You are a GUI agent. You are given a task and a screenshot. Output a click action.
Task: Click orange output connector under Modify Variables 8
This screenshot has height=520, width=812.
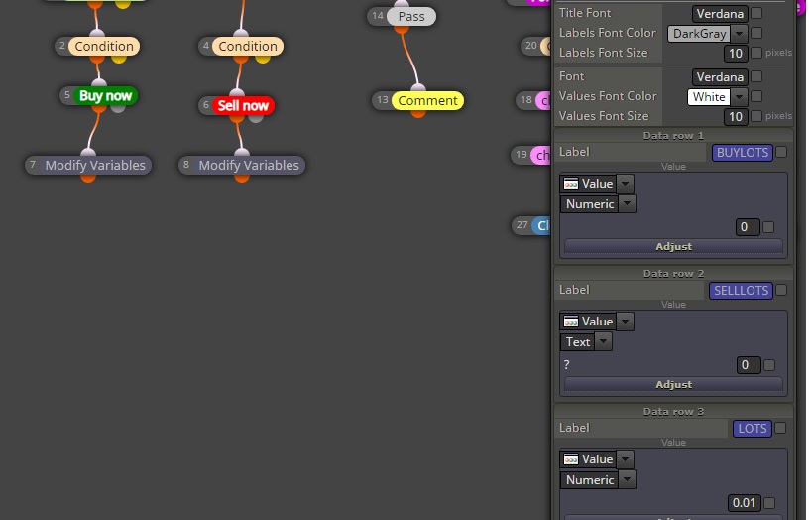pos(242,178)
